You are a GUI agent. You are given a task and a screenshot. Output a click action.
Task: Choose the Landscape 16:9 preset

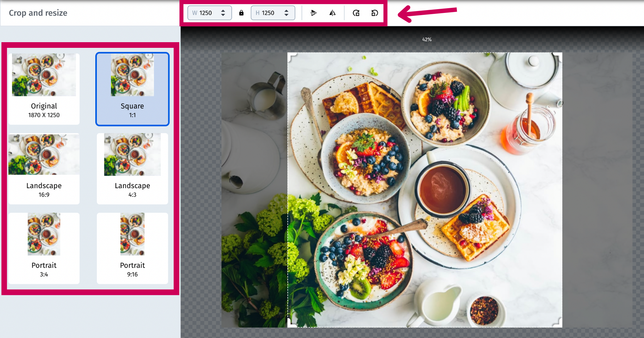click(x=44, y=169)
